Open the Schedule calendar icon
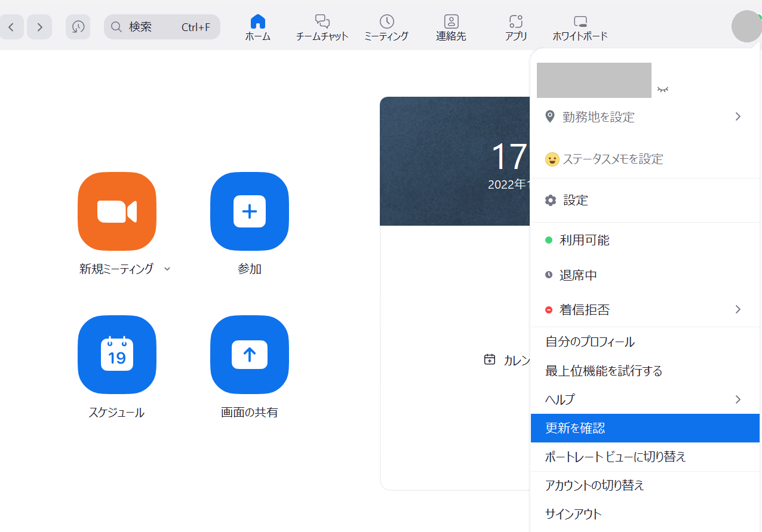This screenshot has width=762, height=532. pyautogui.click(x=117, y=355)
